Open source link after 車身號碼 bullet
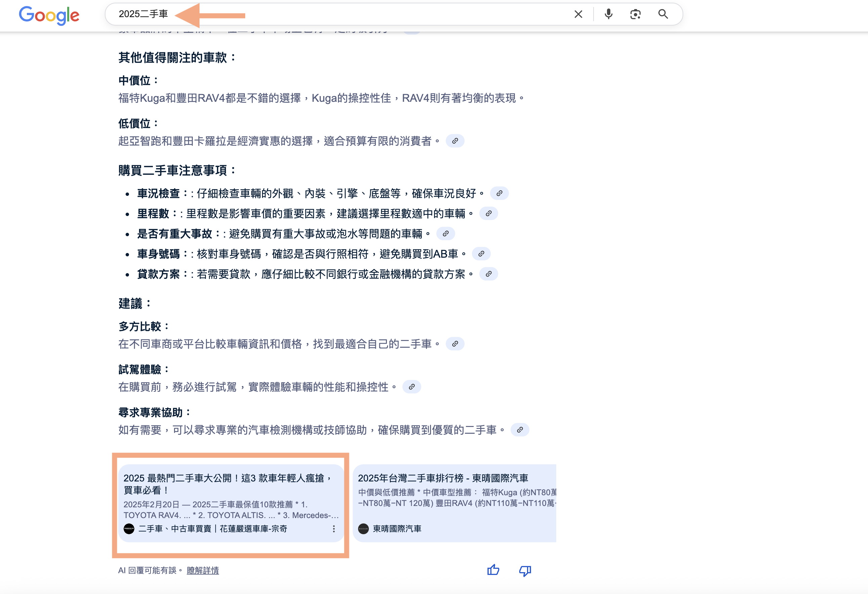 [481, 254]
